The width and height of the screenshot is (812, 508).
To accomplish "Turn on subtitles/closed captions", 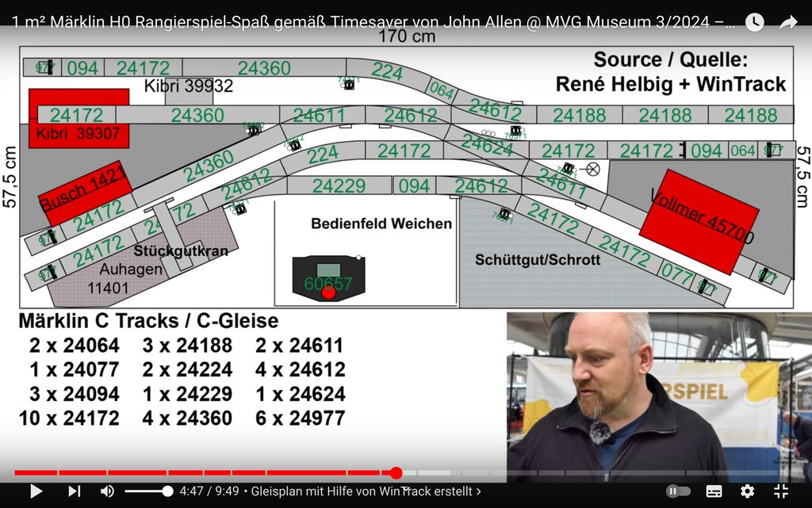I will tap(714, 491).
